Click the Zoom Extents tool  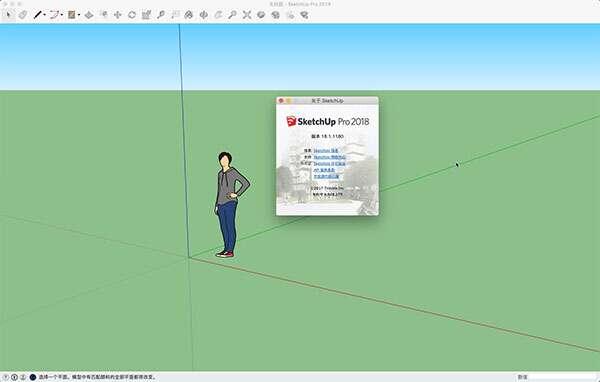[247, 15]
